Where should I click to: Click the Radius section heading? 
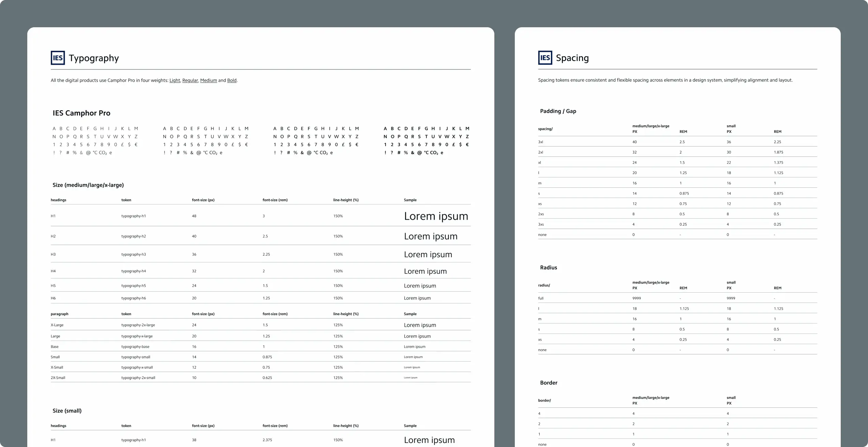click(548, 268)
